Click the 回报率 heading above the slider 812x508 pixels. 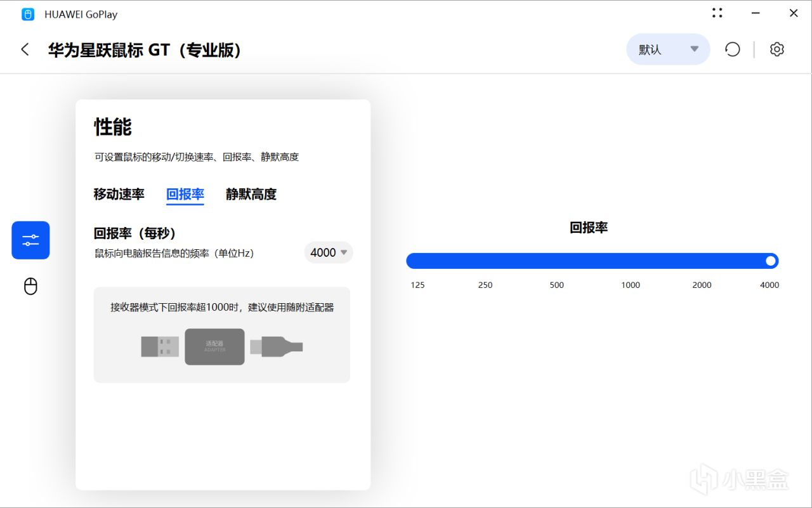coord(589,228)
